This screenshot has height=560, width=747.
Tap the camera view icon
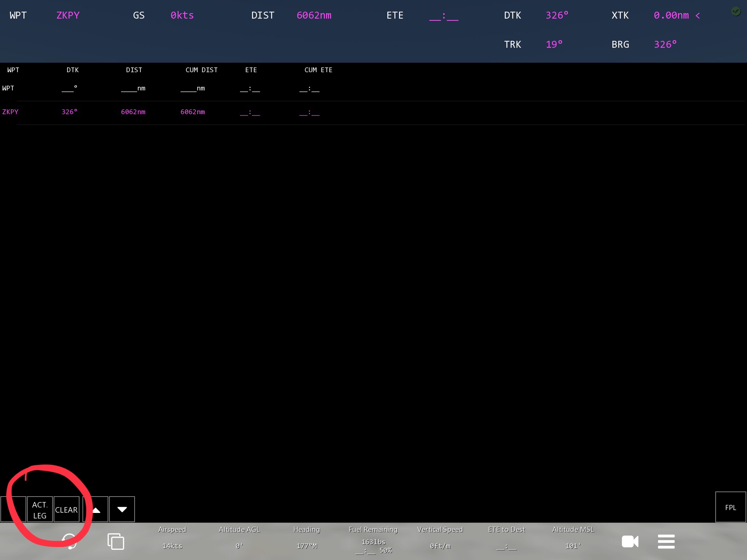[630, 541]
